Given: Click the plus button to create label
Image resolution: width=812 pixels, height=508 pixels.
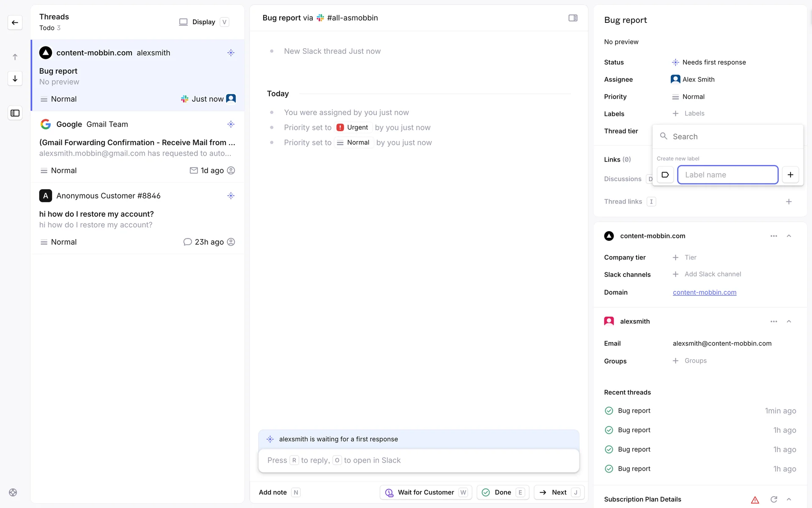Looking at the screenshot, I should 790,175.
